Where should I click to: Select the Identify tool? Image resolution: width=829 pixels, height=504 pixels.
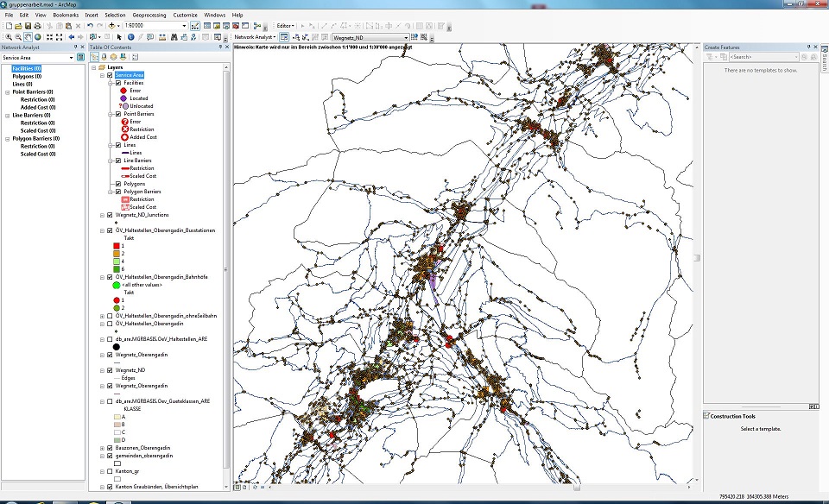[x=130, y=37]
